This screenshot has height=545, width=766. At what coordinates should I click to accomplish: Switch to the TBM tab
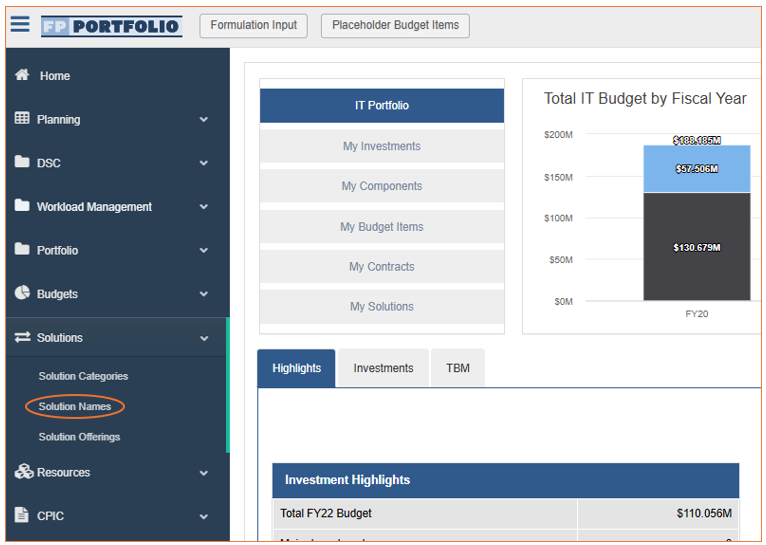[458, 368]
